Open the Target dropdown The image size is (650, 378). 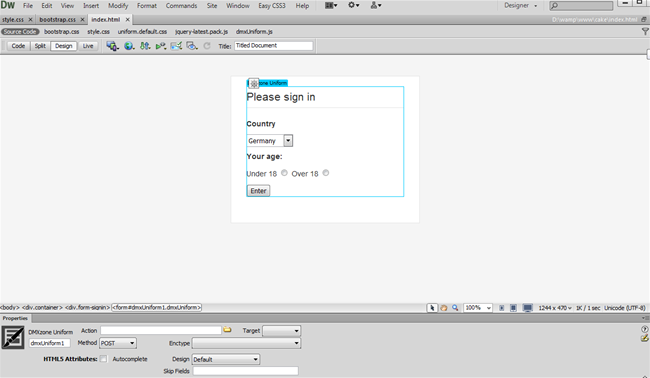281,331
